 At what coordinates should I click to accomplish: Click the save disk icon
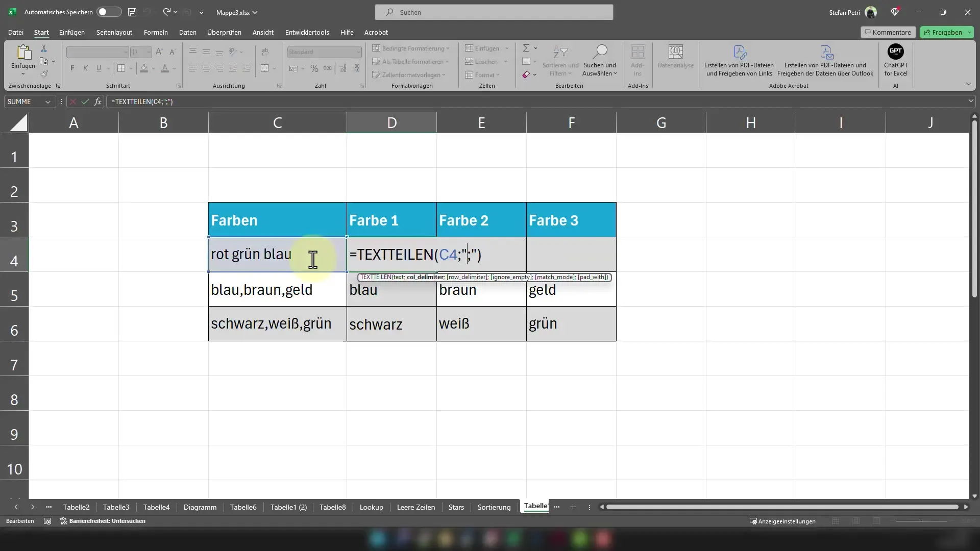pos(132,12)
